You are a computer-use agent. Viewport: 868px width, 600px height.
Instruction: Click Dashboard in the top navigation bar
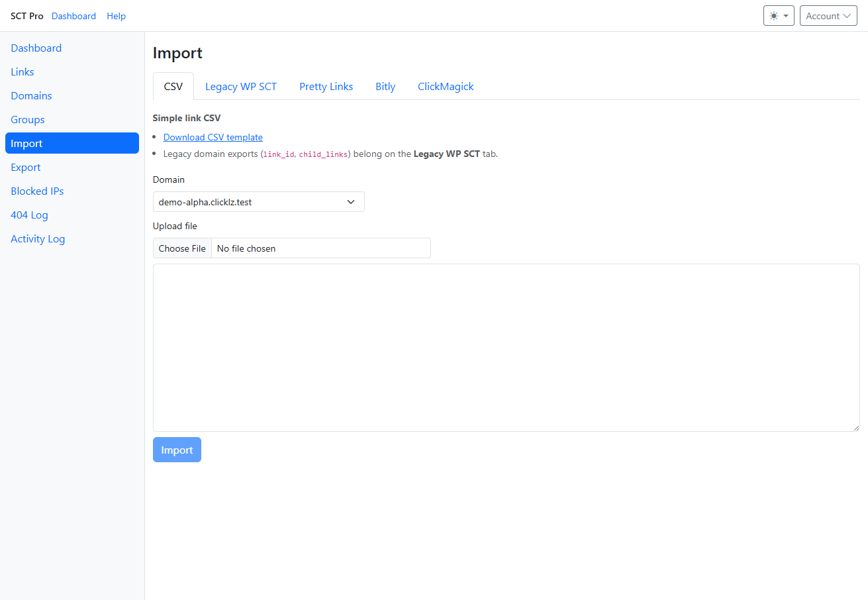[73, 16]
